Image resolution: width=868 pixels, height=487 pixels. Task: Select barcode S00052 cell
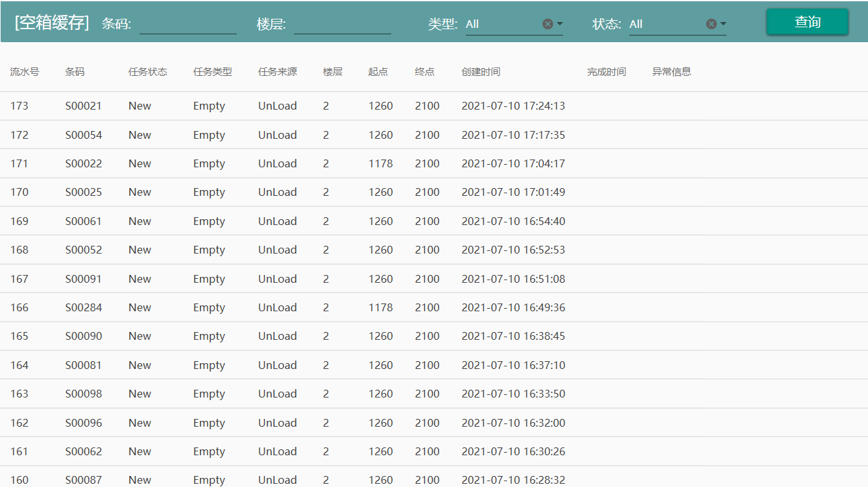click(x=84, y=250)
